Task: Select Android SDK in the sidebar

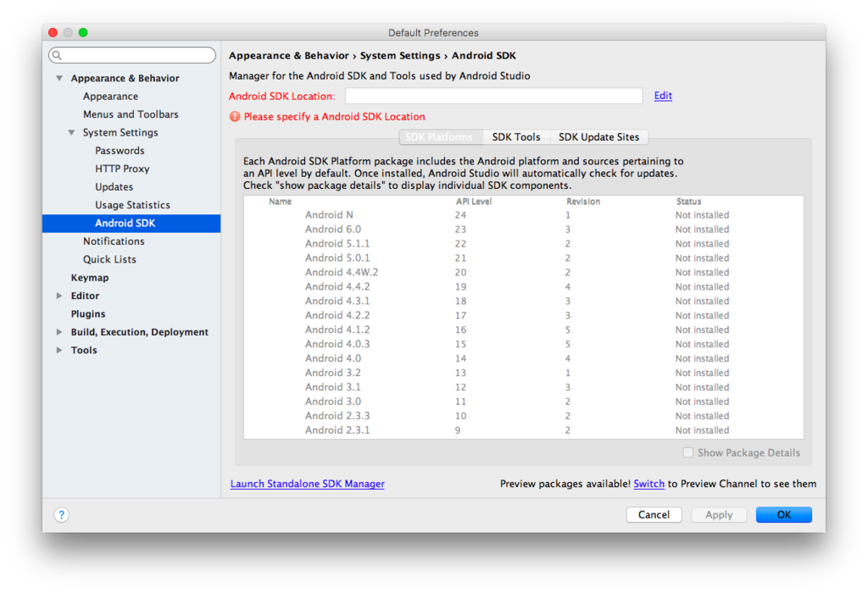Action: click(x=131, y=224)
